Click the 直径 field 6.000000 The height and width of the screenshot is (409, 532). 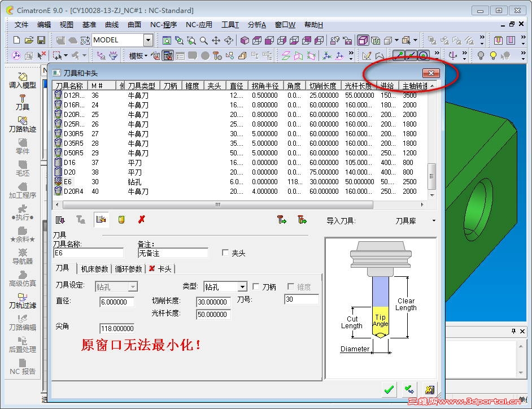[117, 302]
